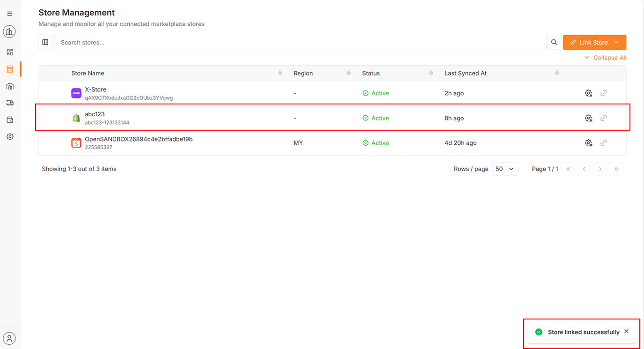
Task: Open store settings gear for X-Store
Action: click(588, 93)
